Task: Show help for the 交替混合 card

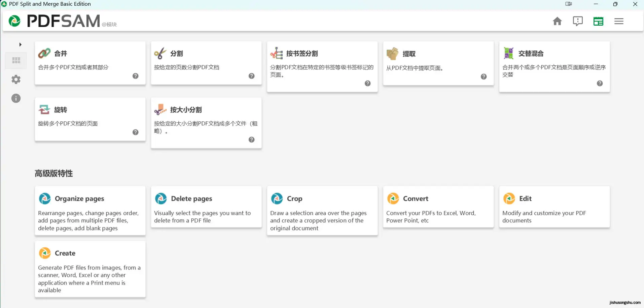Action: tap(600, 83)
